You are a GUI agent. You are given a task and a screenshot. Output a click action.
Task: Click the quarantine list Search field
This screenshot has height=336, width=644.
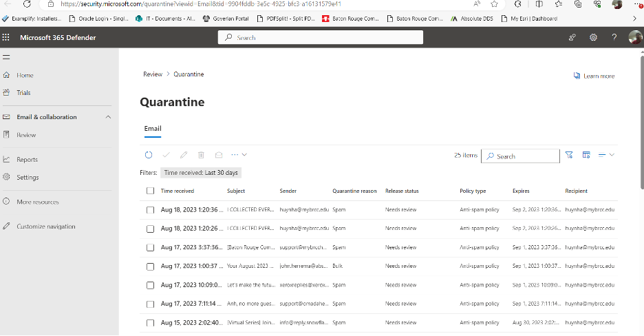click(524, 156)
